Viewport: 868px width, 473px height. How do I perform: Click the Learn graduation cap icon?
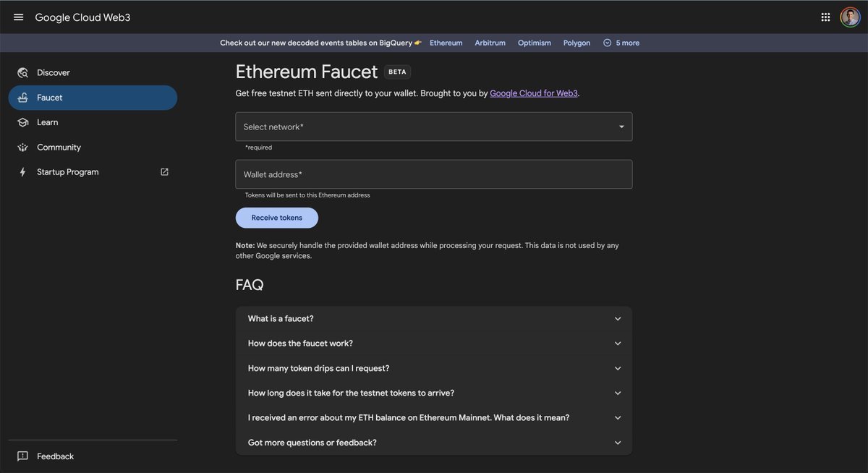pyautogui.click(x=23, y=122)
